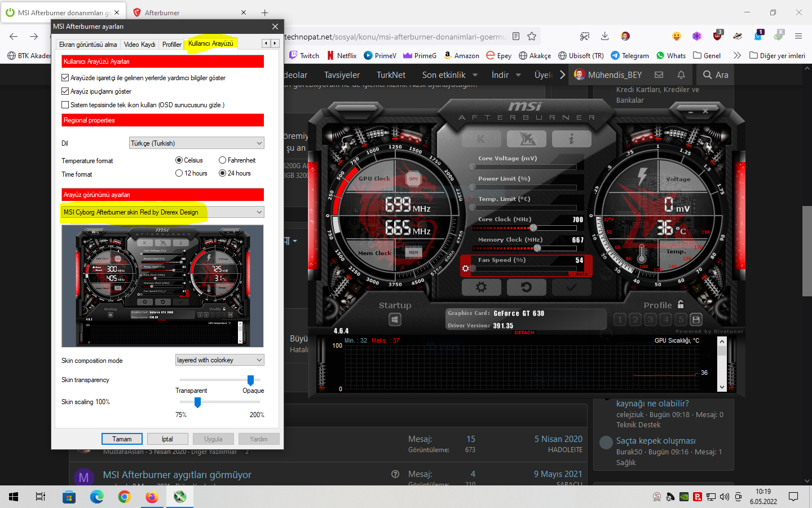Toggle reader view icon in address bar
812x508 pixels.
(516, 36)
